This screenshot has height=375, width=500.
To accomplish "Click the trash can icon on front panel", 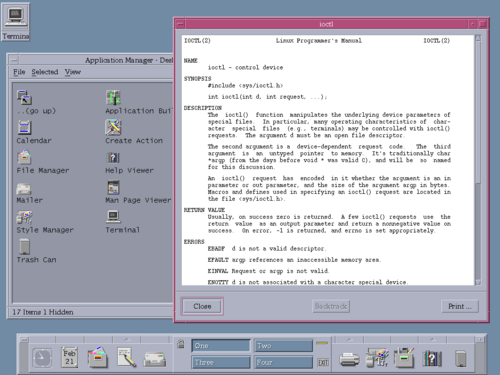I will point(461,359).
